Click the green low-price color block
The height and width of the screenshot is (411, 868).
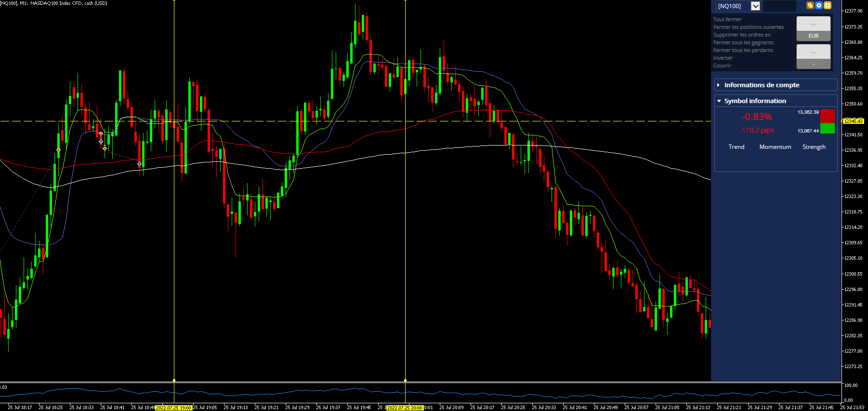tap(828, 128)
